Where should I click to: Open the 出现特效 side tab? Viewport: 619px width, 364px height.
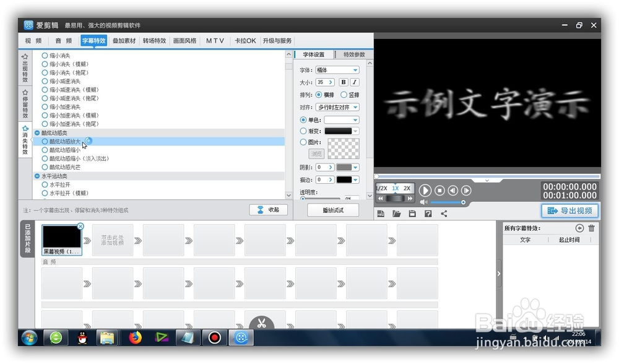25,67
